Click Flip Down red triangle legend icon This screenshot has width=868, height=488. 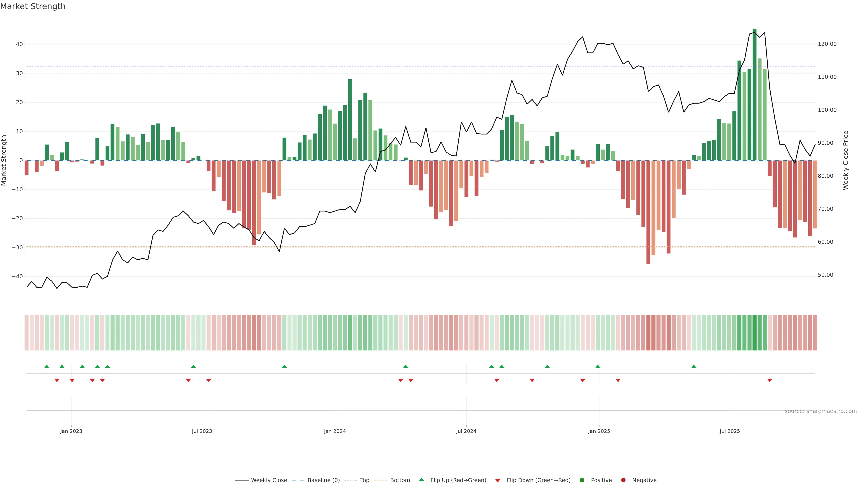point(498,481)
